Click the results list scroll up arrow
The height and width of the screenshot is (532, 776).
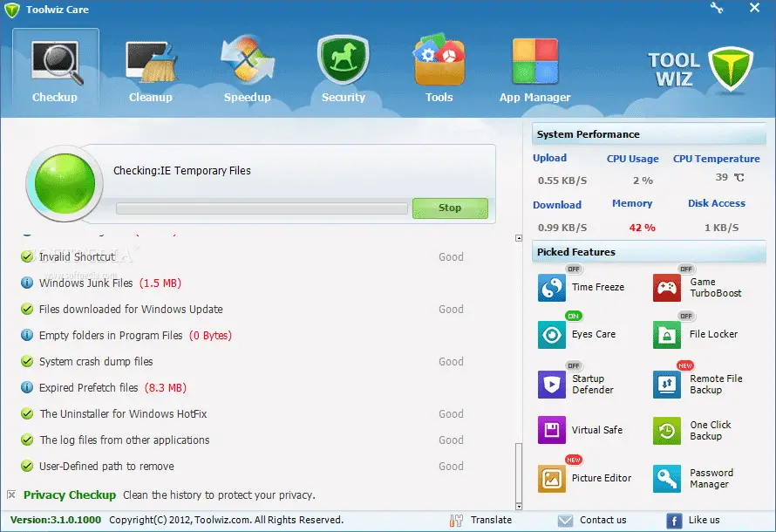pos(519,238)
